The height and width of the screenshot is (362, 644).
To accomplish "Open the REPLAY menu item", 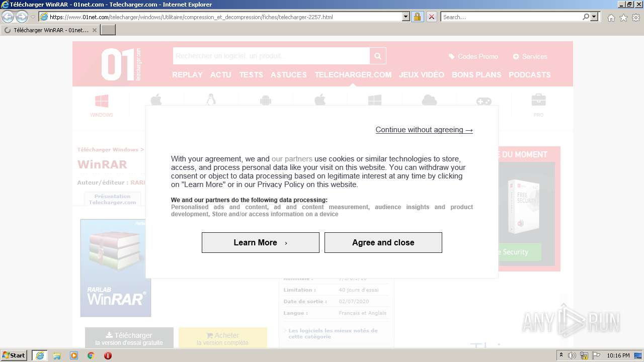I will (187, 75).
